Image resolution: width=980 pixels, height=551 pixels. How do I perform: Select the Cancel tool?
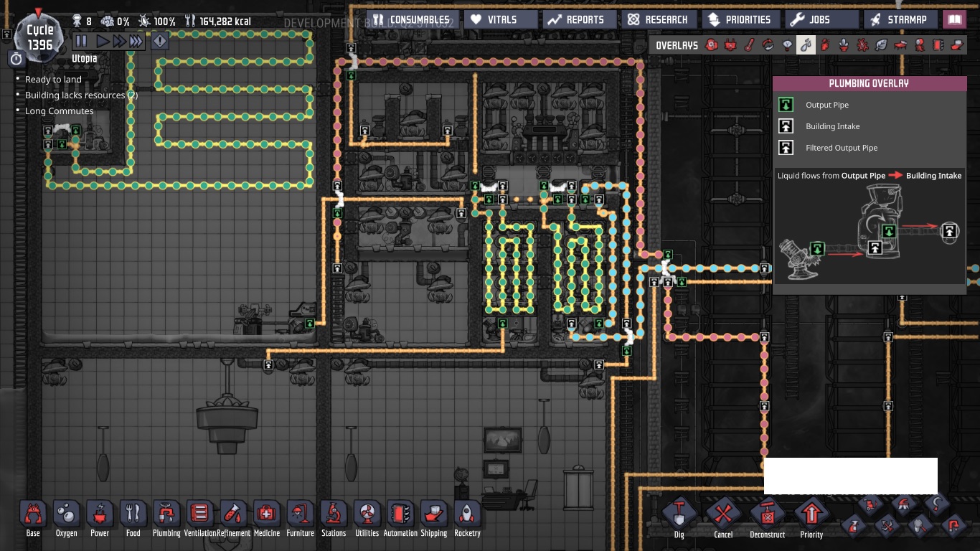[x=723, y=518]
